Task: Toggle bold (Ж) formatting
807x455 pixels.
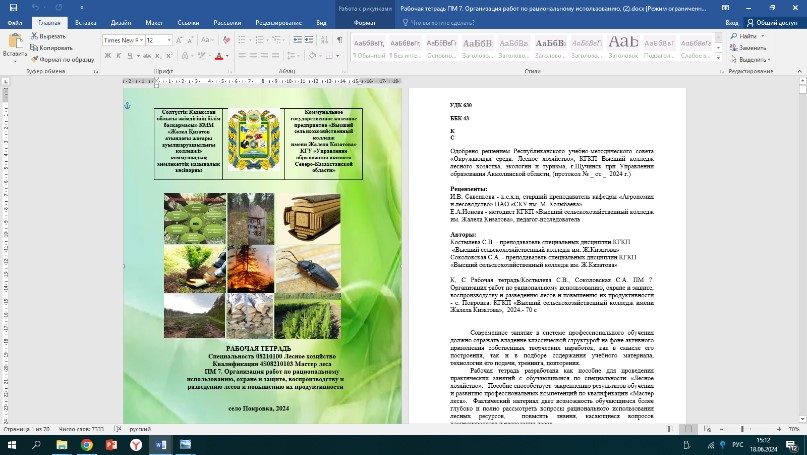Action: pos(108,58)
